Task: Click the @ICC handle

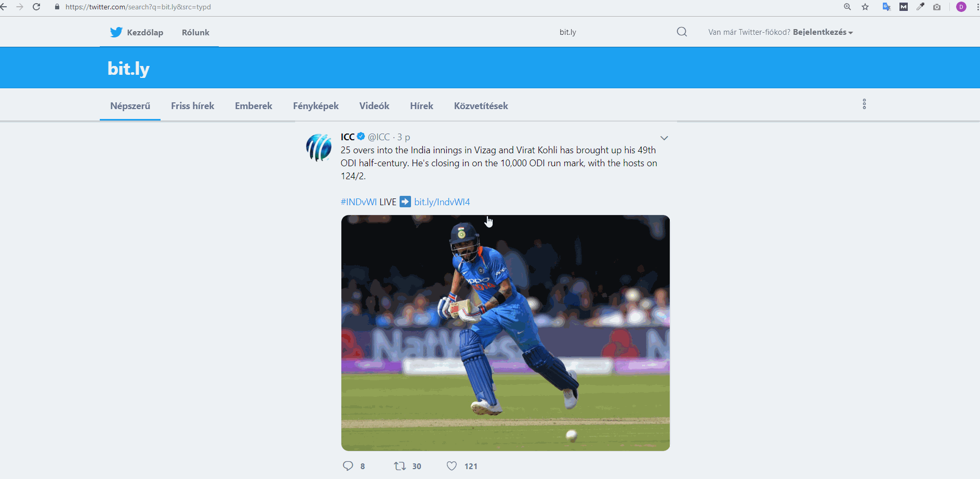Action: (x=379, y=137)
